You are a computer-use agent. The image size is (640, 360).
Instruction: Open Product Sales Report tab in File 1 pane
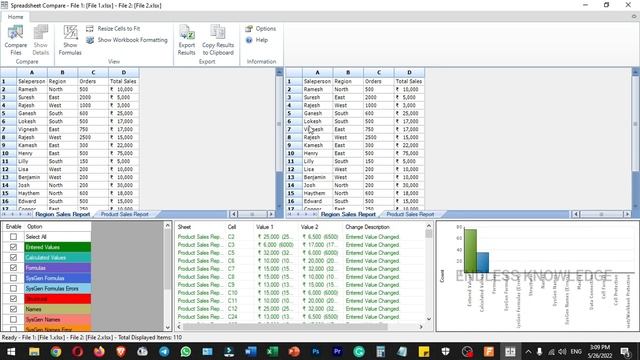(124, 214)
